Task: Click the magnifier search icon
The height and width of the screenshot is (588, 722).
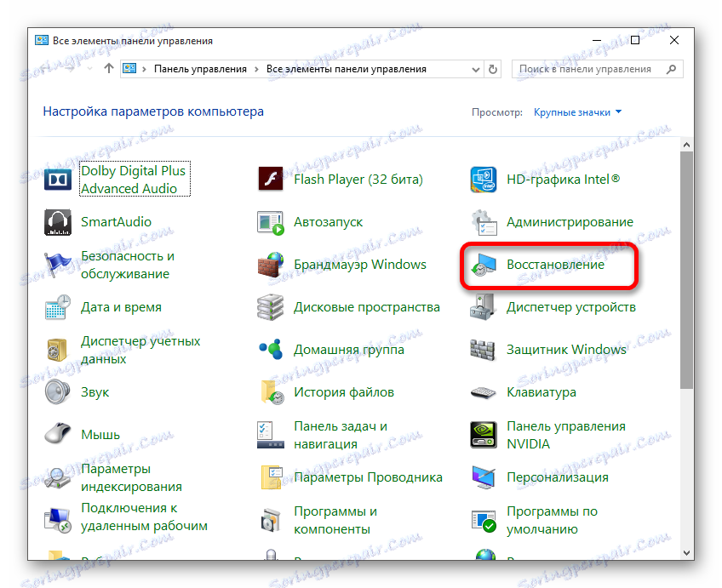Action: (x=672, y=70)
